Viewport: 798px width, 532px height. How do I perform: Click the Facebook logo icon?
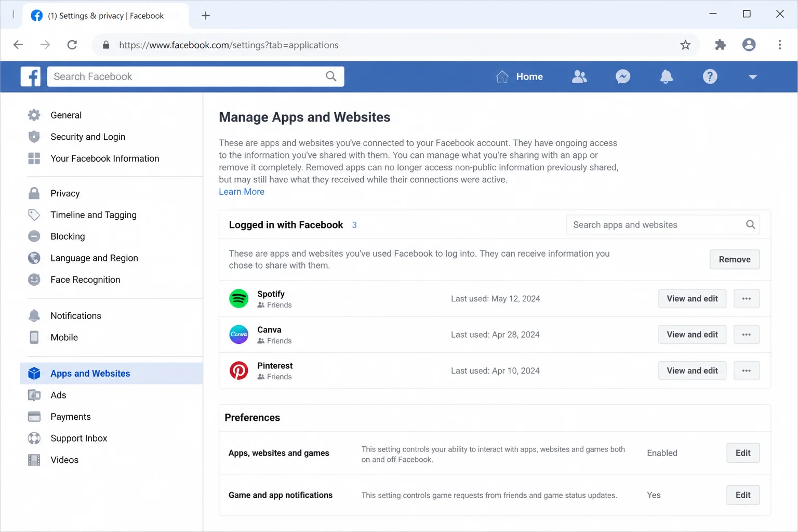click(31, 76)
